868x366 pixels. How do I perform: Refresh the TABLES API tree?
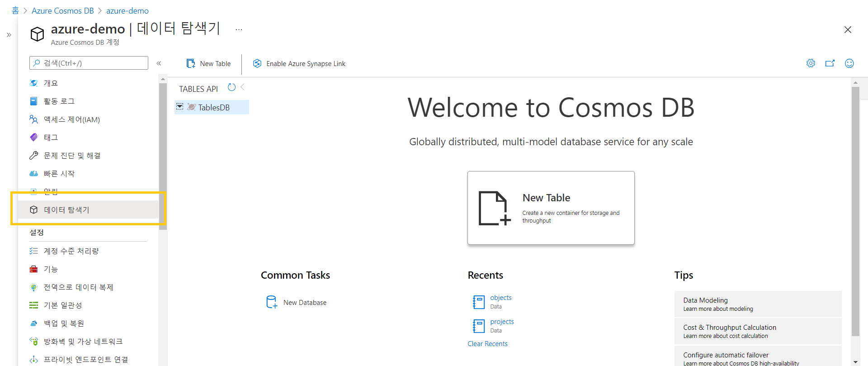tap(231, 87)
